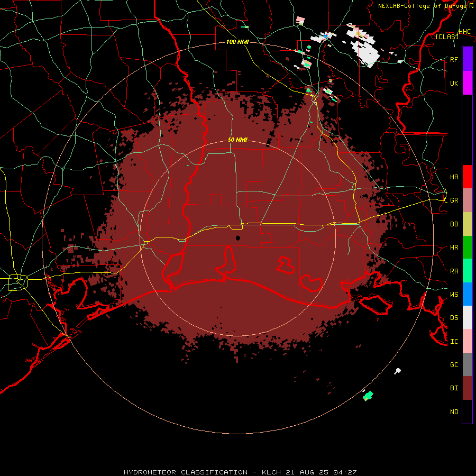Image resolution: width=476 pixels, height=476 pixels.
Task: Click the HYDROMETEOR CLASSIFICATION title text
Action: point(186,472)
